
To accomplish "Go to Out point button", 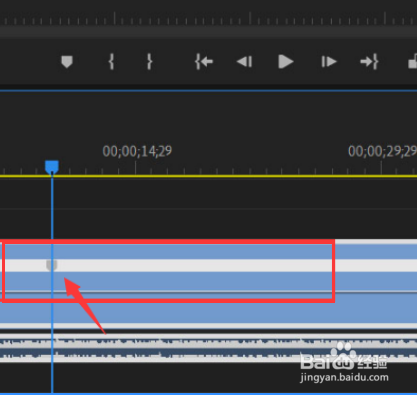I will [369, 62].
